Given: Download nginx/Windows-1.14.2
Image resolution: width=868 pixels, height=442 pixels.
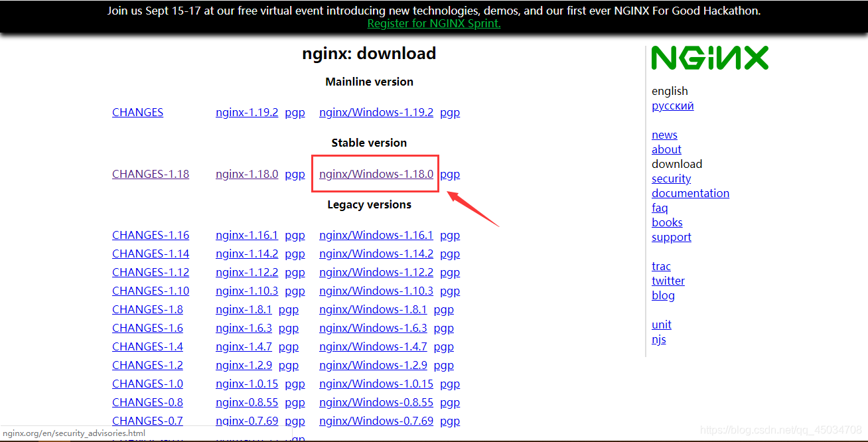Looking at the screenshot, I should [x=376, y=254].
